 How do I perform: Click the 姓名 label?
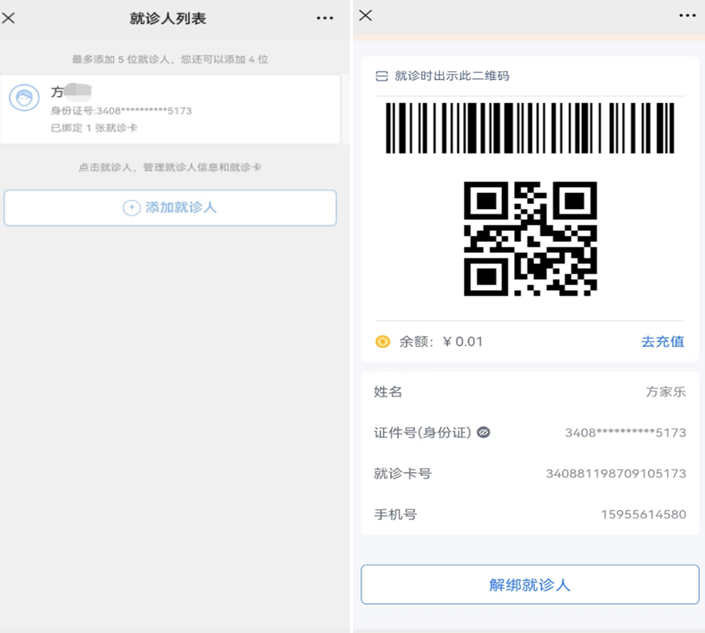click(x=388, y=392)
